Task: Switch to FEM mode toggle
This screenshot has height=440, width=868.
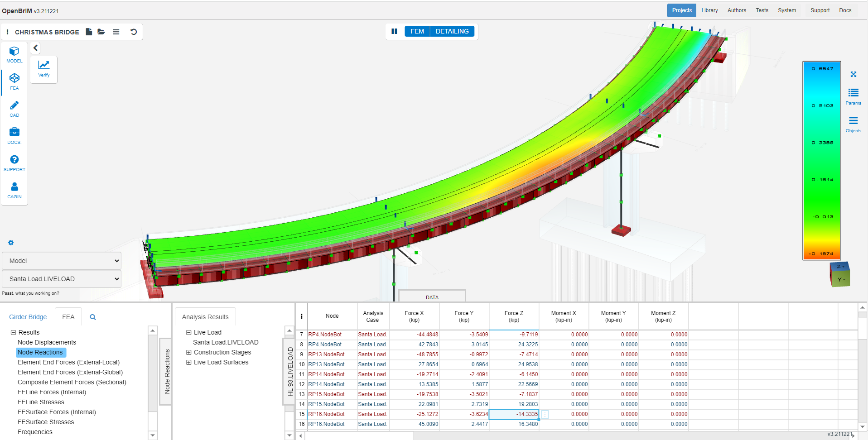Action: (x=417, y=31)
